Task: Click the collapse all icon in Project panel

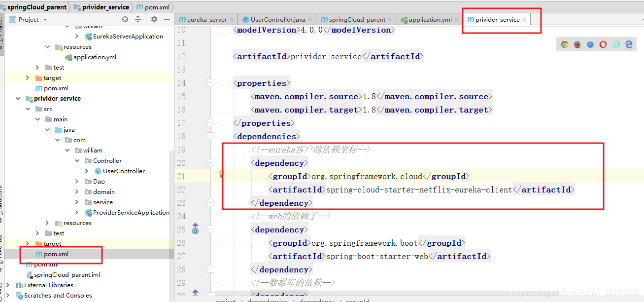Action: tap(138, 19)
